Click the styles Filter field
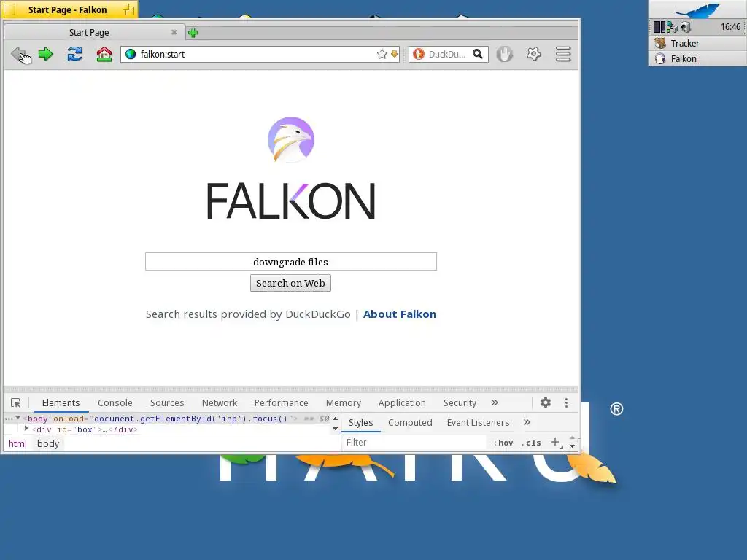 (x=414, y=443)
